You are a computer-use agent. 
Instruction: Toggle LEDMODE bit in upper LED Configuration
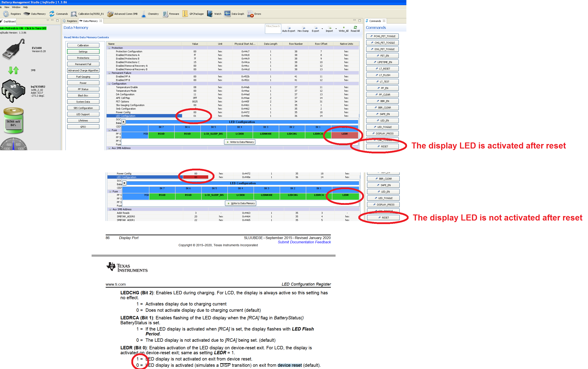(x=266, y=135)
